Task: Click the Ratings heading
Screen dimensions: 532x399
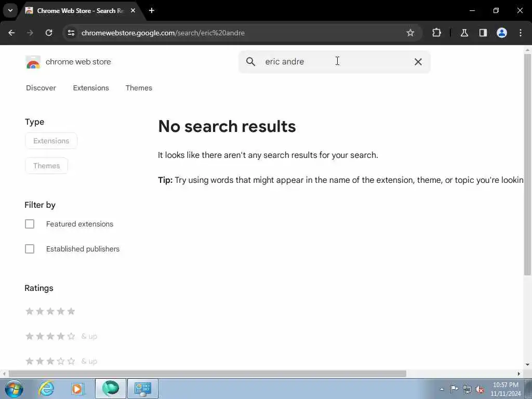Action: point(38,288)
